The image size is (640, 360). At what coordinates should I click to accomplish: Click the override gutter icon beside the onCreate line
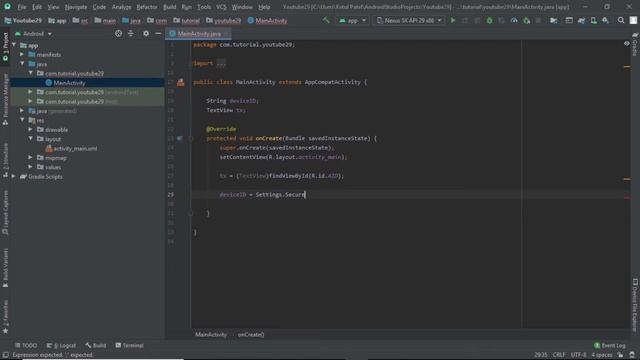coord(180,138)
